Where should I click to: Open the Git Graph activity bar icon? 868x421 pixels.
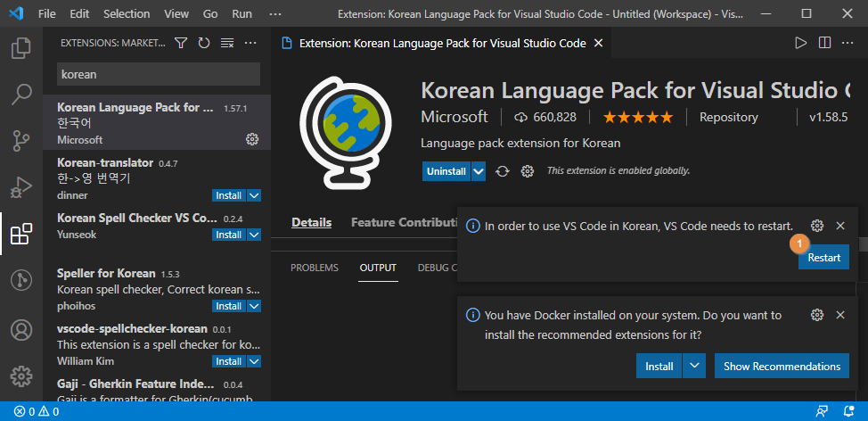click(21, 281)
